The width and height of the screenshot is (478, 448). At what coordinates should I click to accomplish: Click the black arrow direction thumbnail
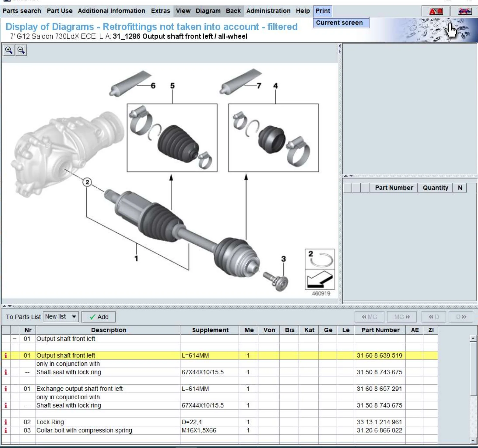tap(320, 279)
